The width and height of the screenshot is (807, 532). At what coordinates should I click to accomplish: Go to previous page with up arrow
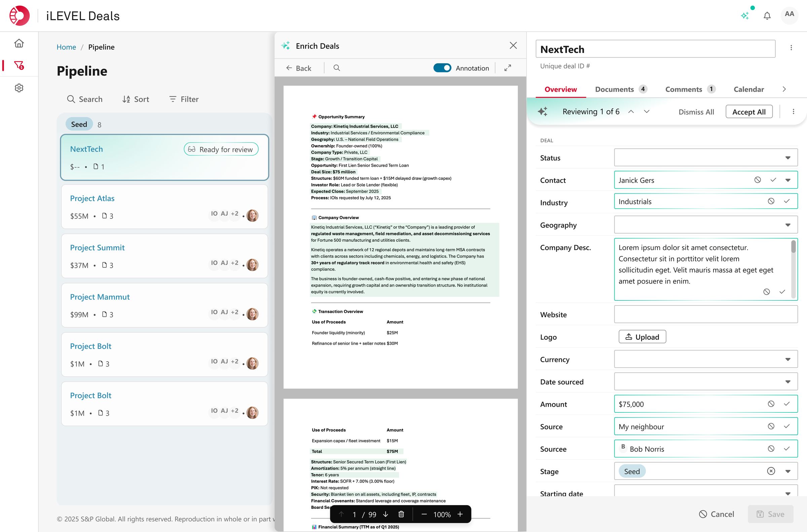(341, 515)
